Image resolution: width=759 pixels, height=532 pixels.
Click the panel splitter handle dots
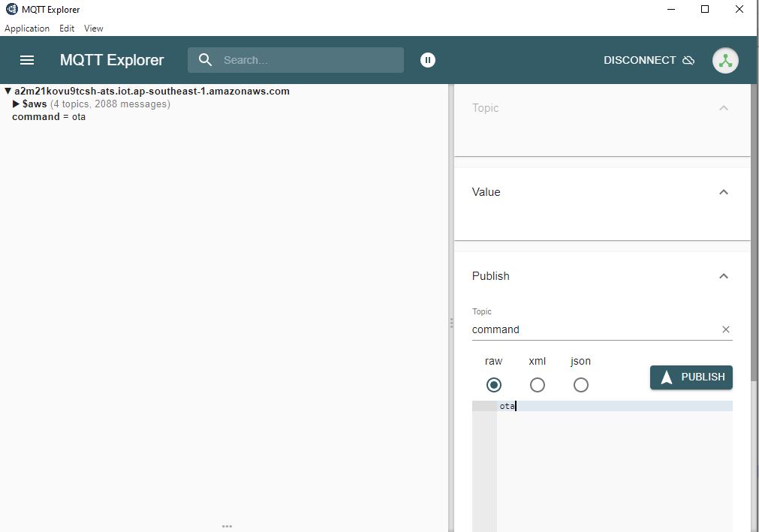tap(451, 323)
